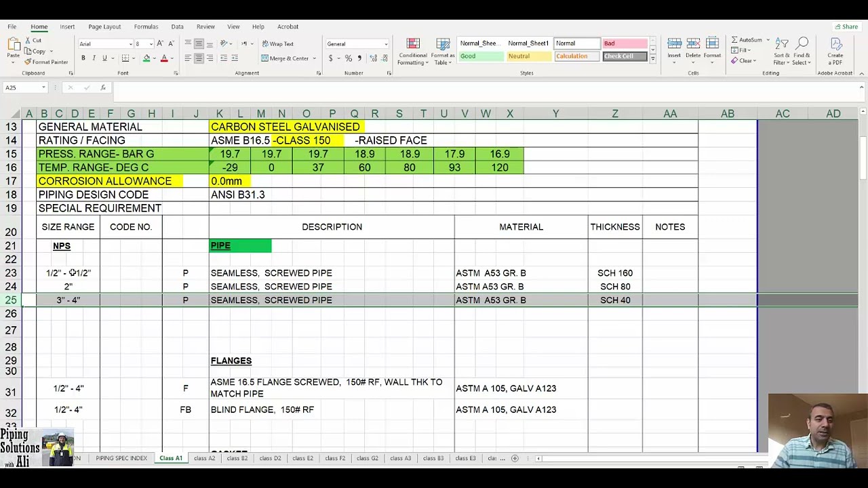Switch to the class A2 sheet tab

(204, 458)
